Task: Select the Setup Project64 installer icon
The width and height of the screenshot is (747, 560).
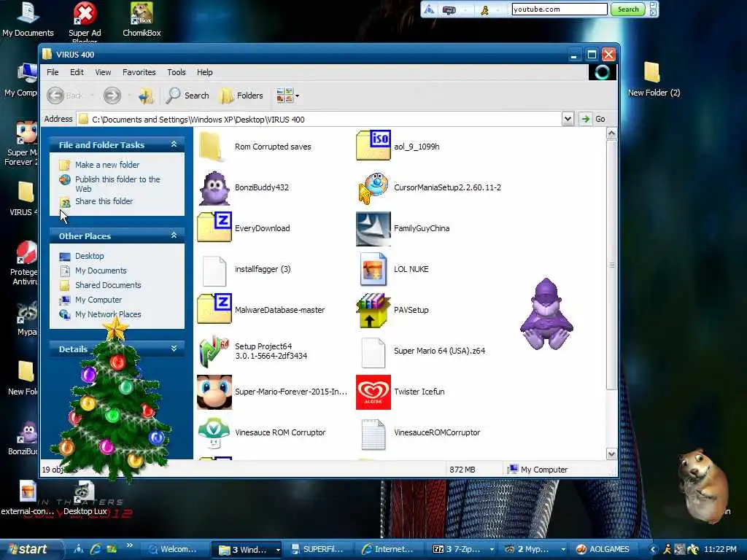Action: pos(214,351)
